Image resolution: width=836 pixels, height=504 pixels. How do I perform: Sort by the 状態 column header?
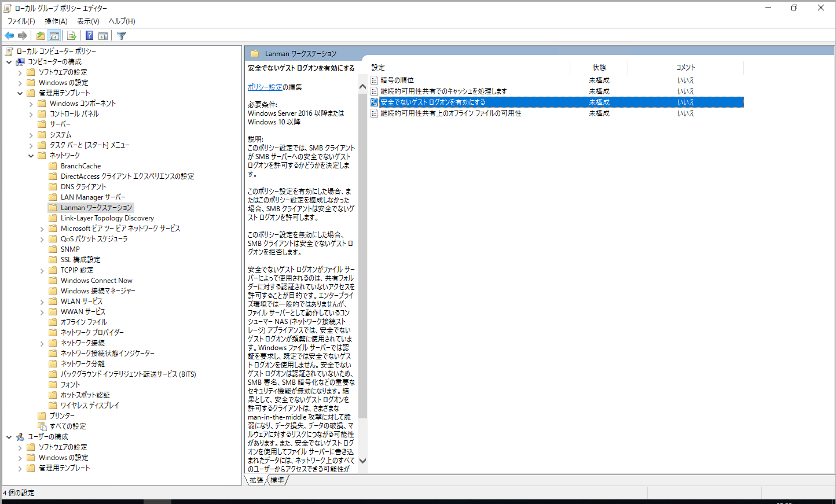[x=599, y=67]
